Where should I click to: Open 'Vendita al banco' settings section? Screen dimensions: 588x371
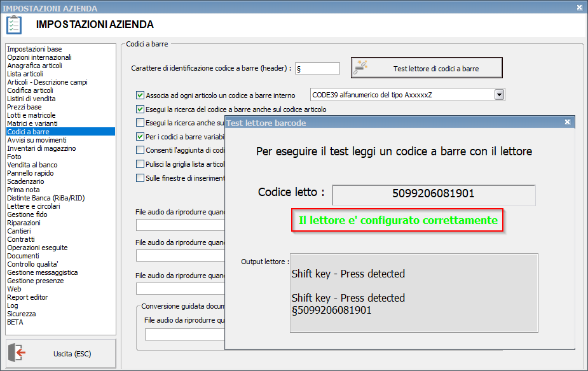[32, 165]
